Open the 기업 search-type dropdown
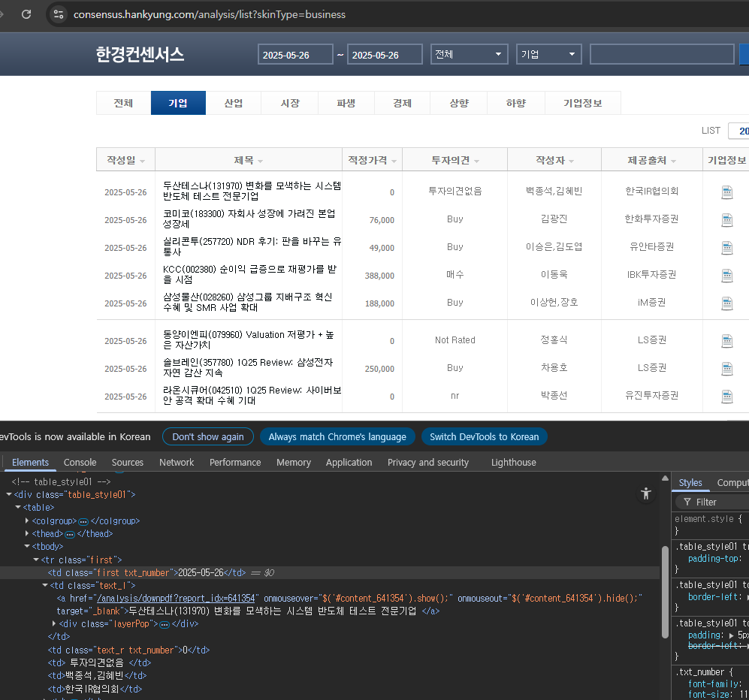Viewport: 749px width, 700px height. click(x=549, y=54)
